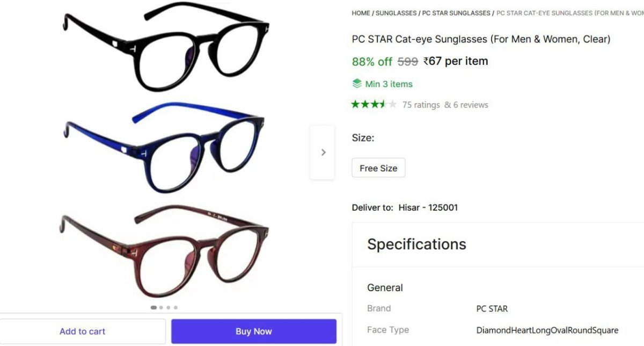Select the second carousel dot indicator
Viewport: 644px width, 346px height.
click(161, 307)
